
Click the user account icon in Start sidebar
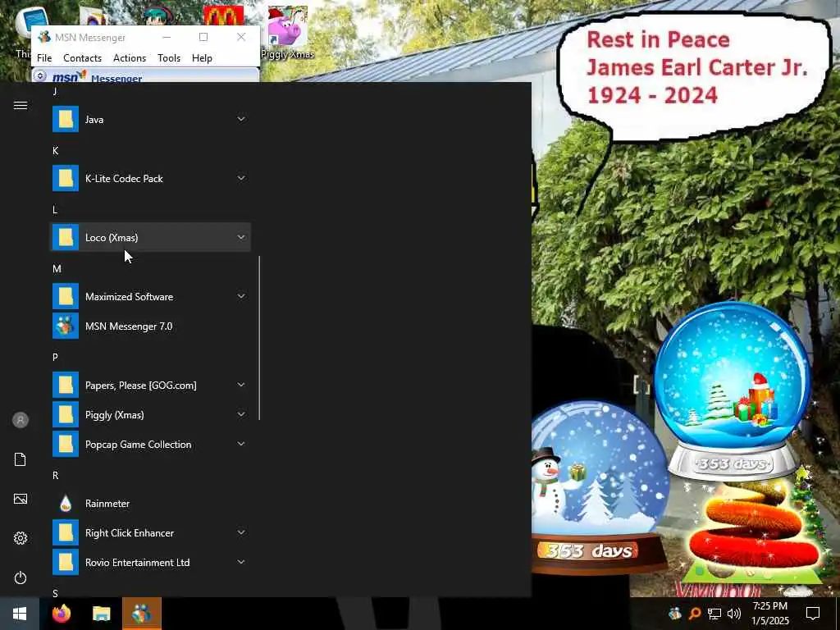21,420
